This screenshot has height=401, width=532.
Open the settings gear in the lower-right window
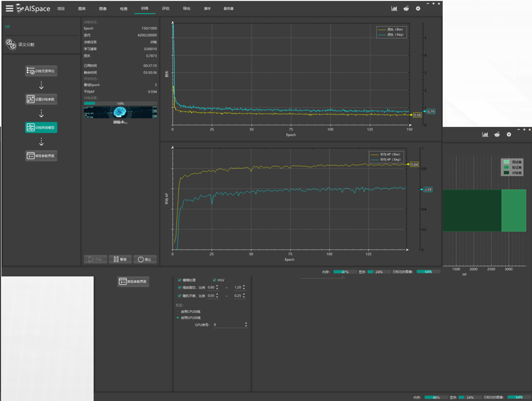(x=509, y=135)
